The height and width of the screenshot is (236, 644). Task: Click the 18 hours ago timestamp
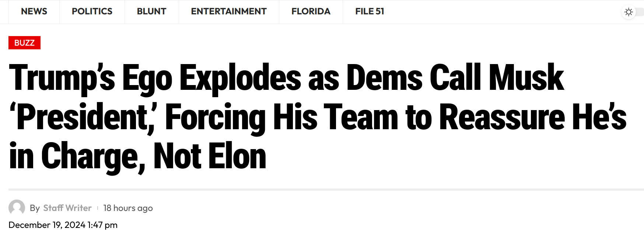point(128,208)
